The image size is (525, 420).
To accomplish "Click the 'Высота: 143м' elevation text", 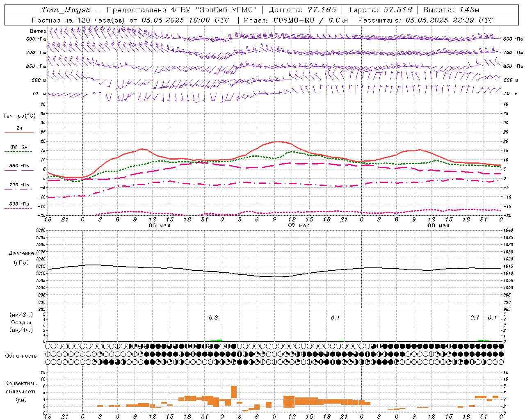I will 451,10.
